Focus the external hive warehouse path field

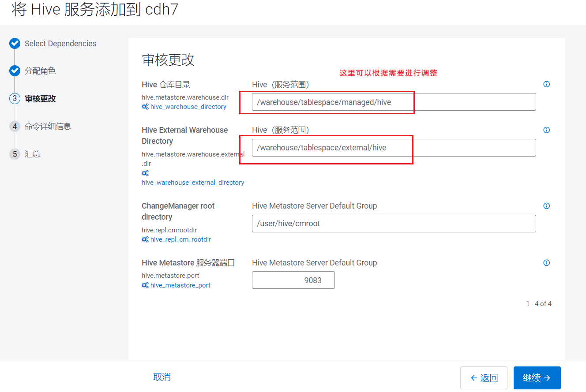394,148
